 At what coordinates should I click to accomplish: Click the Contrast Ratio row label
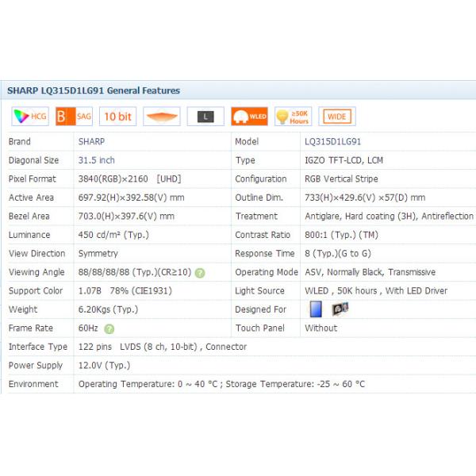(263, 235)
